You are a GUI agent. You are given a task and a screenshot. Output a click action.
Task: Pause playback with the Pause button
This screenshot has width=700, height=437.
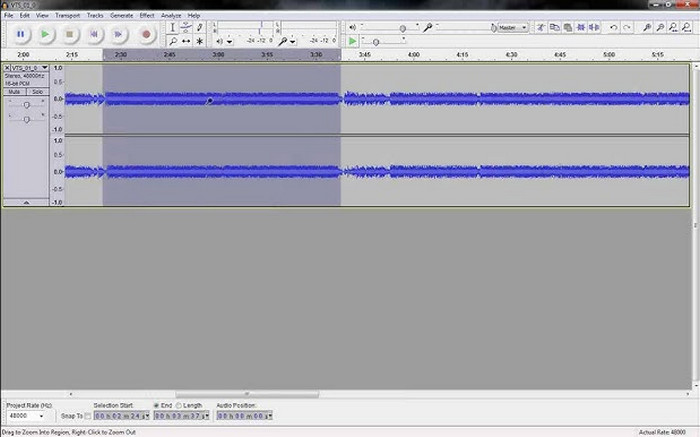(21, 34)
